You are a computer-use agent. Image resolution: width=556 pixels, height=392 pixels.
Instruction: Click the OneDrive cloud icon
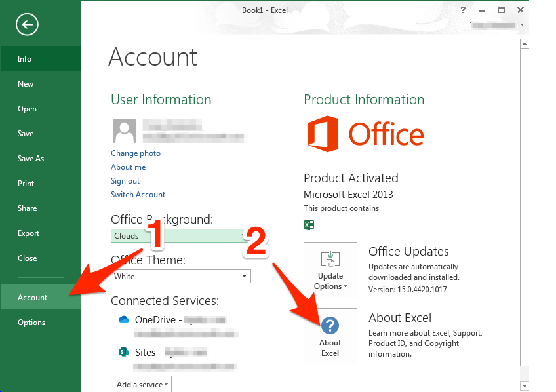pyautogui.click(x=124, y=319)
